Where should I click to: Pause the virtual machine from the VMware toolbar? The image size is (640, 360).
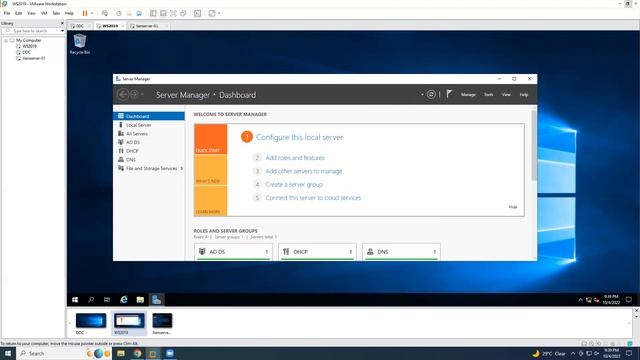(85, 13)
